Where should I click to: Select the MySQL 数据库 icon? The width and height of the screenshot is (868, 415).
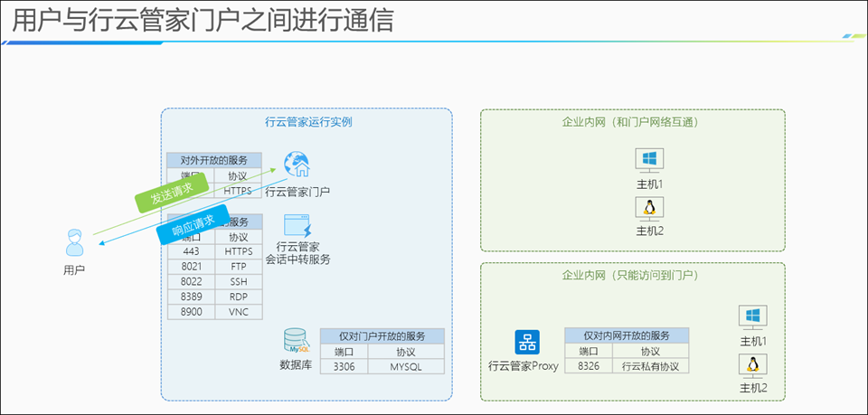coord(296,340)
